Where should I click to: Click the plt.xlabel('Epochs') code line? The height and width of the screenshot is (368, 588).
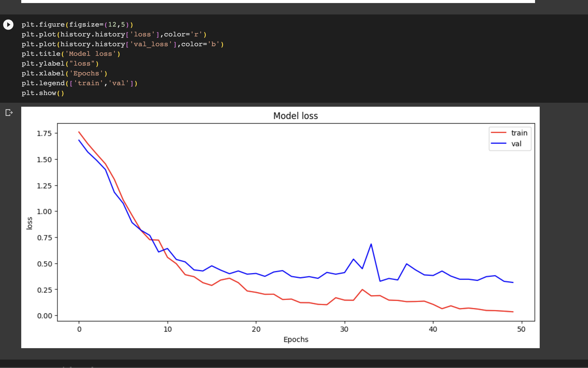click(x=64, y=74)
